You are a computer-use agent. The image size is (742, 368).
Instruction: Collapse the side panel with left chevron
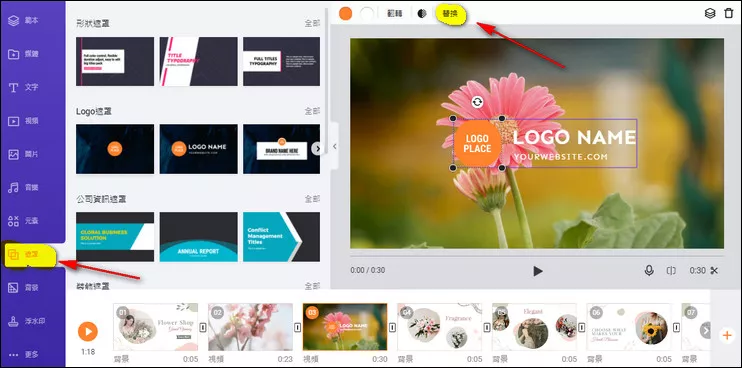click(x=335, y=147)
